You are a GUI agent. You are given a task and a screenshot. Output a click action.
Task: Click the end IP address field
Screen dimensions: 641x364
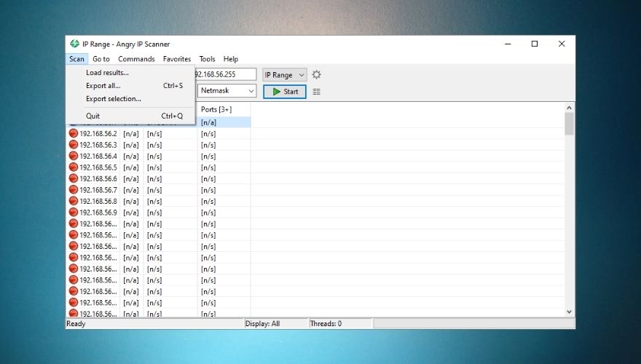click(x=226, y=74)
